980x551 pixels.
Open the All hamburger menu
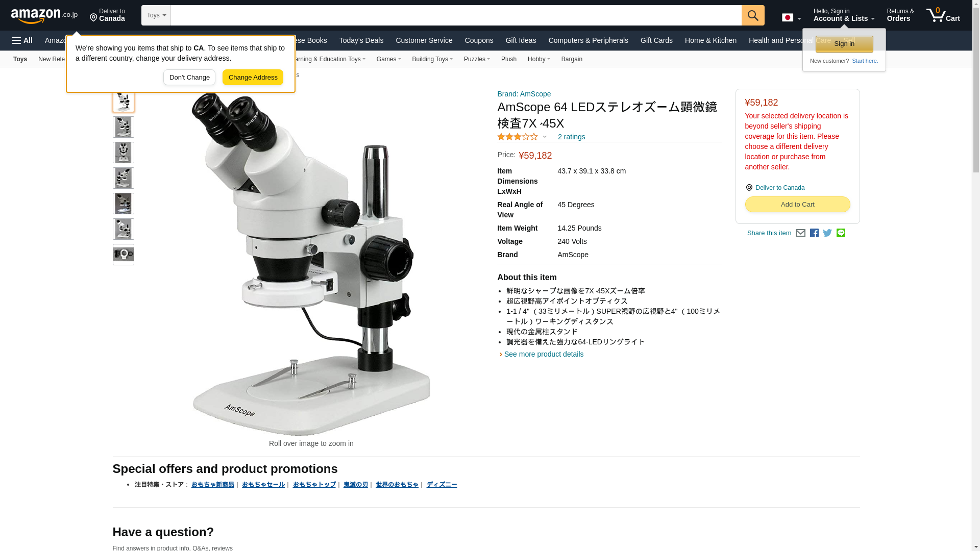point(22,40)
